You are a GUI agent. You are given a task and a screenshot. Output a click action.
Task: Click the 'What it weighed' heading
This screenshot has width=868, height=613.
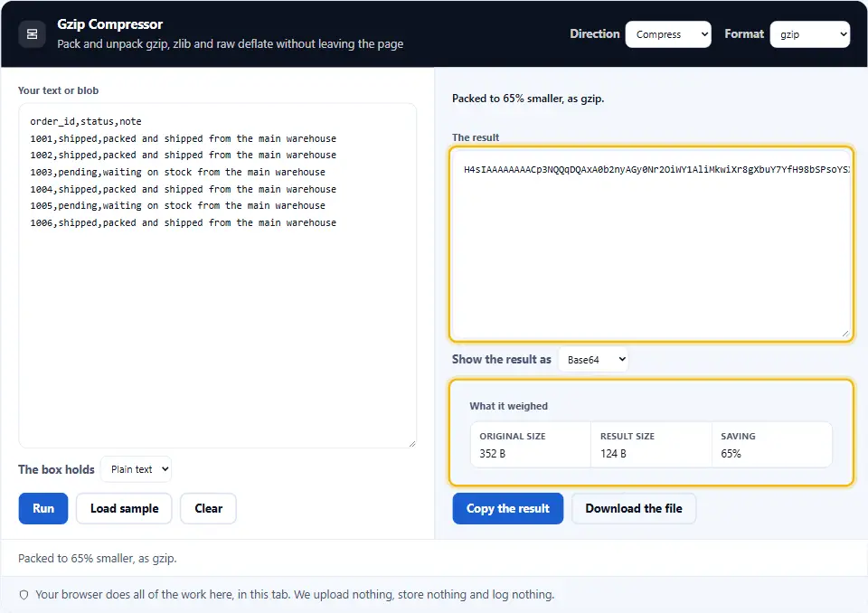509,406
